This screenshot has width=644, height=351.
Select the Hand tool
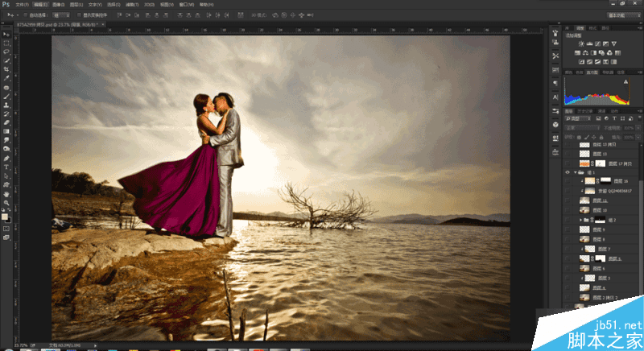tap(6, 194)
